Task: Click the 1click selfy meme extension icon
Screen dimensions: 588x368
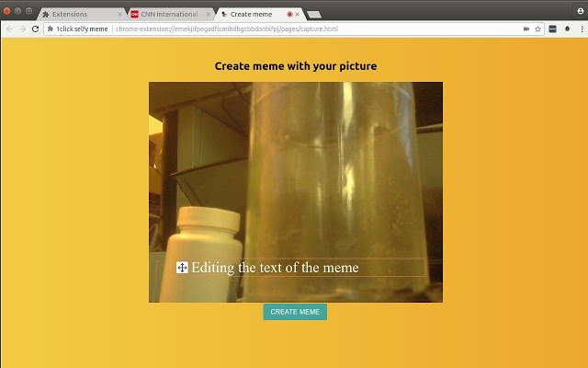Action: point(50,29)
